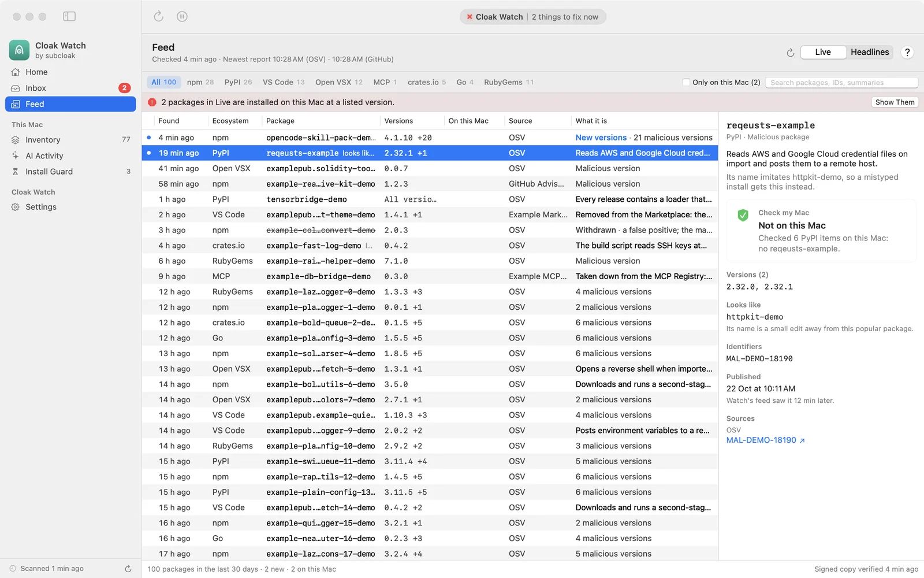Viewport: 924px width, 578px height.
Task: Open Home in the sidebar
Action: point(70,72)
